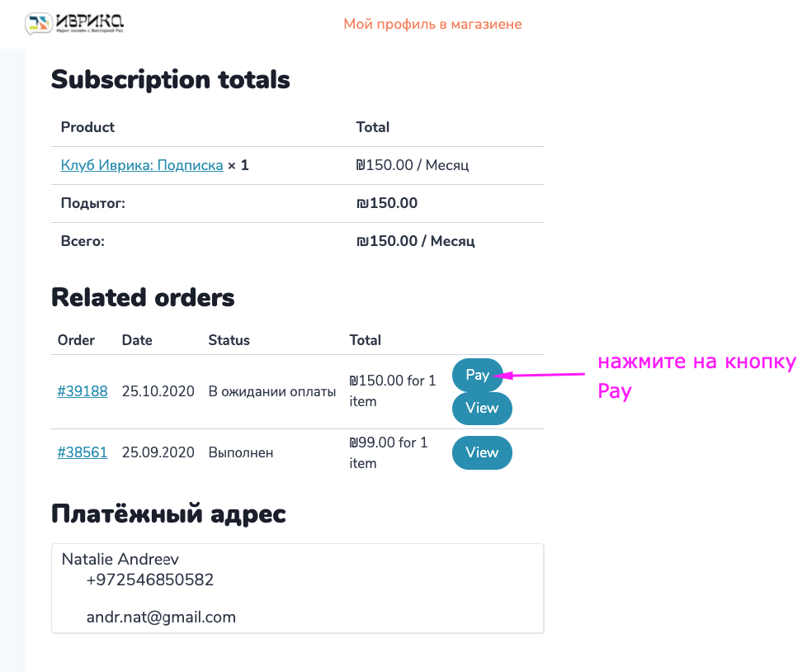Click the Status column header in orders table
This screenshot has width=807, height=672.
pyautogui.click(x=229, y=340)
